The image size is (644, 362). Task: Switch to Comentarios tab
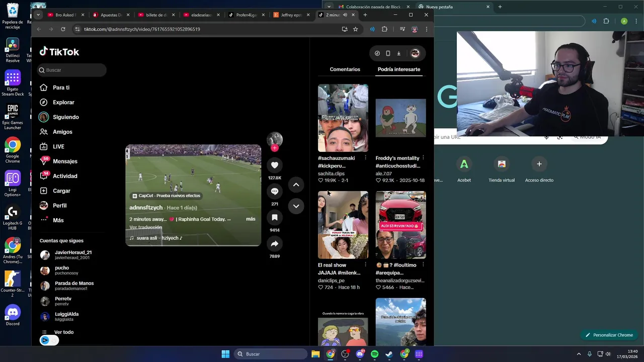[x=345, y=69]
